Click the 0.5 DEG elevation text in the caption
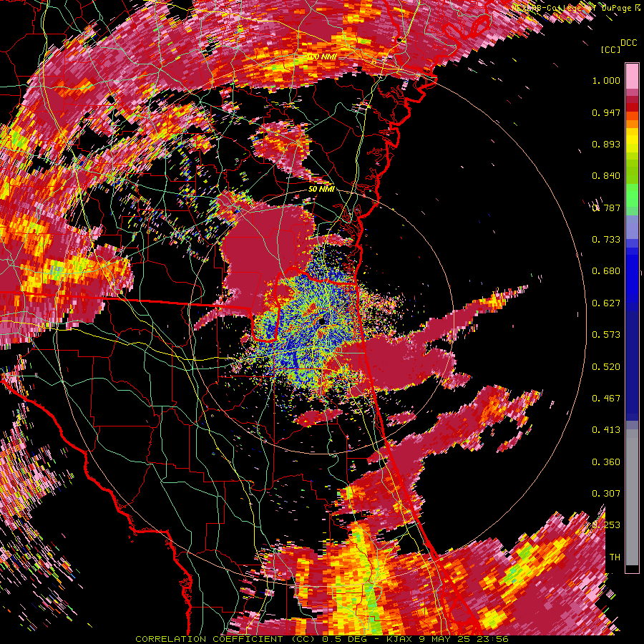This screenshot has height=644, width=644. (x=344, y=639)
